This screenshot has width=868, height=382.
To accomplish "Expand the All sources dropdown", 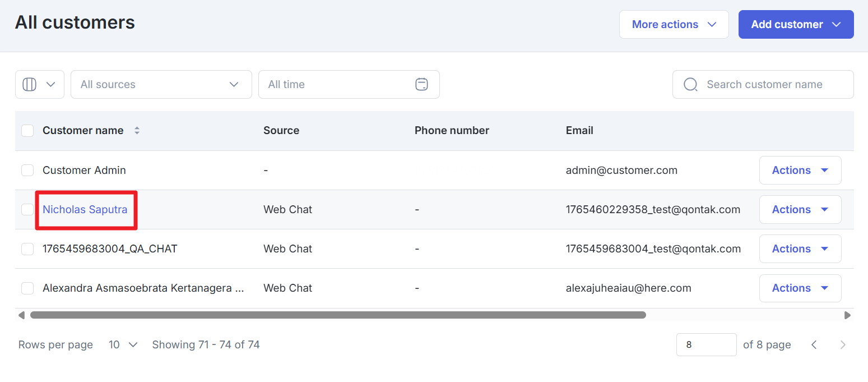I will tap(161, 85).
